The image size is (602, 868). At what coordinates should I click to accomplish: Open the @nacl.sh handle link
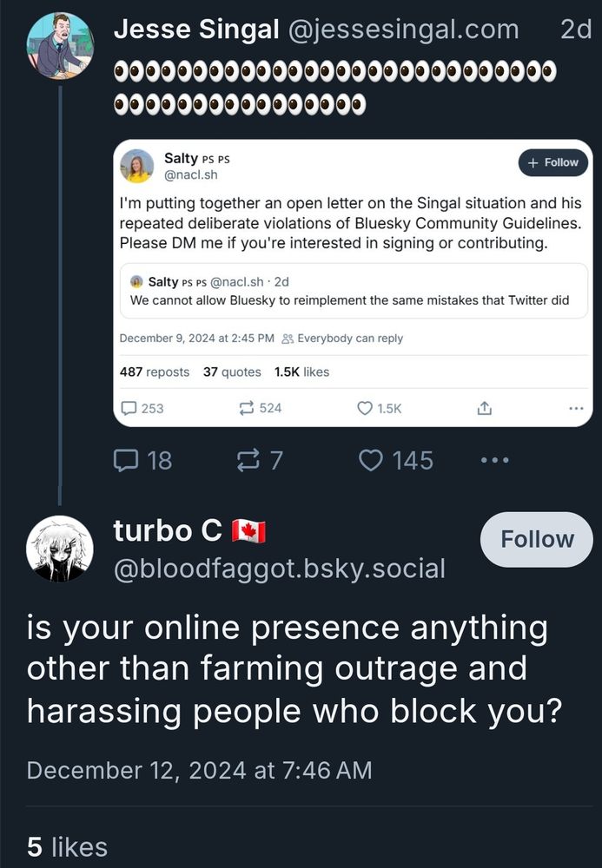coord(190,174)
